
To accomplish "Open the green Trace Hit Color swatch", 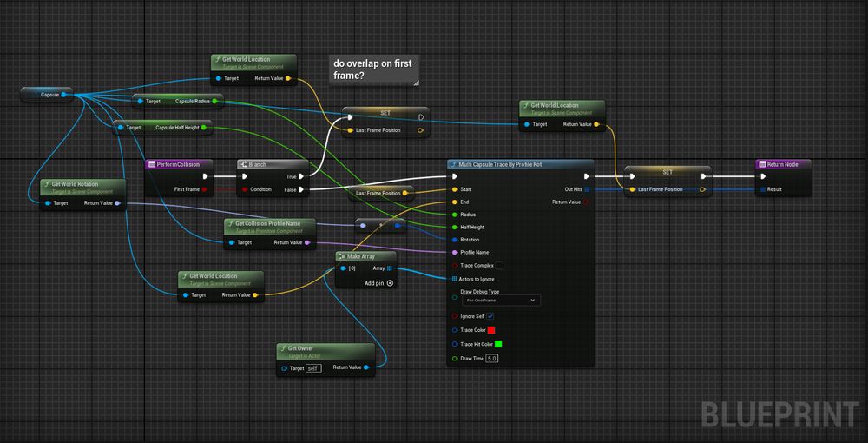I will coord(498,344).
